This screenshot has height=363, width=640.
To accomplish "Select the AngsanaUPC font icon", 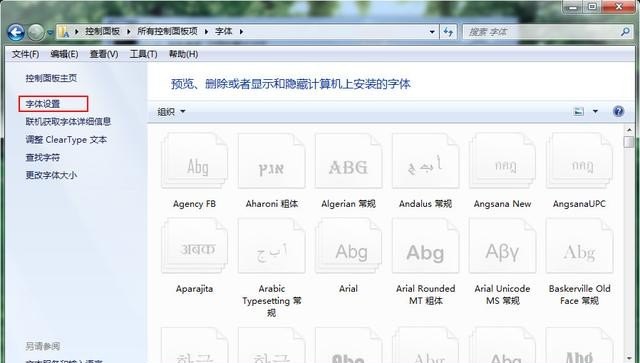I will pos(579,160).
